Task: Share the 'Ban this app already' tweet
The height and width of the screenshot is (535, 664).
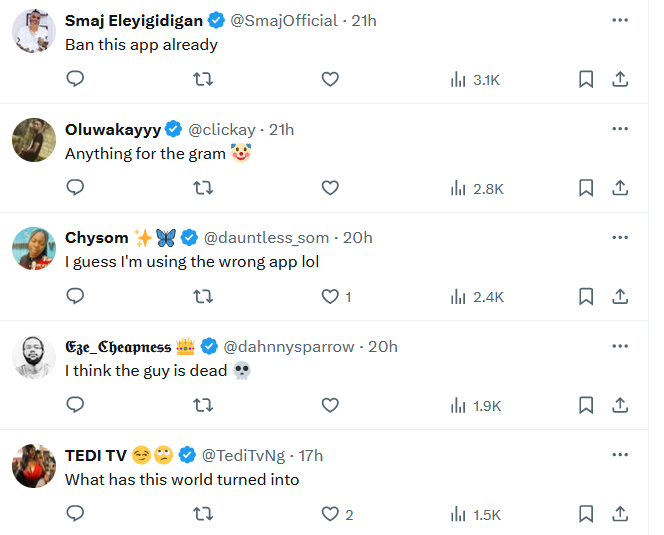Action: click(x=619, y=79)
